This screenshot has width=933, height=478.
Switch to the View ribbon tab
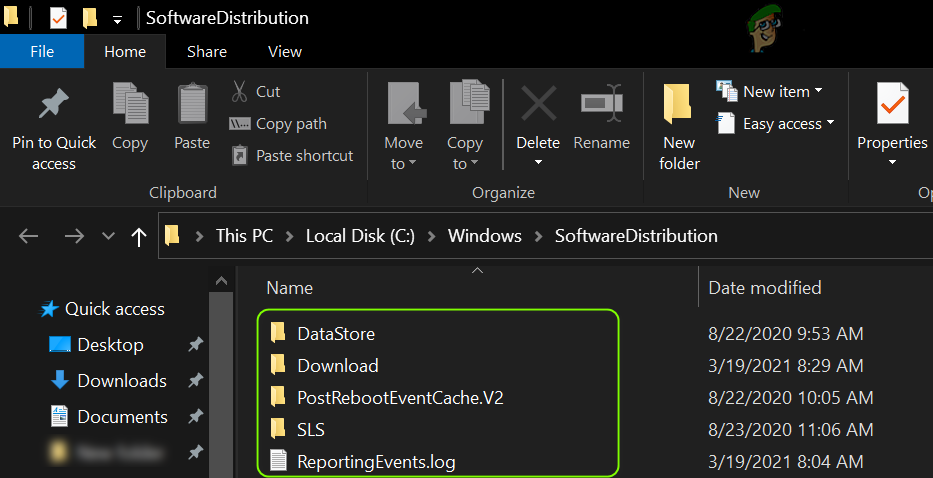(x=285, y=52)
